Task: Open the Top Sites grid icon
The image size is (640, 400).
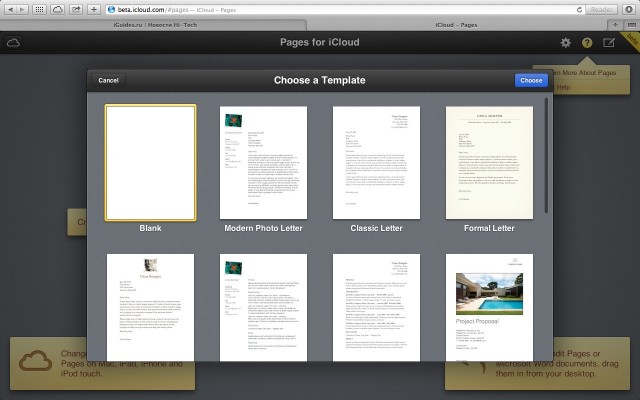Action: pos(39,9)
